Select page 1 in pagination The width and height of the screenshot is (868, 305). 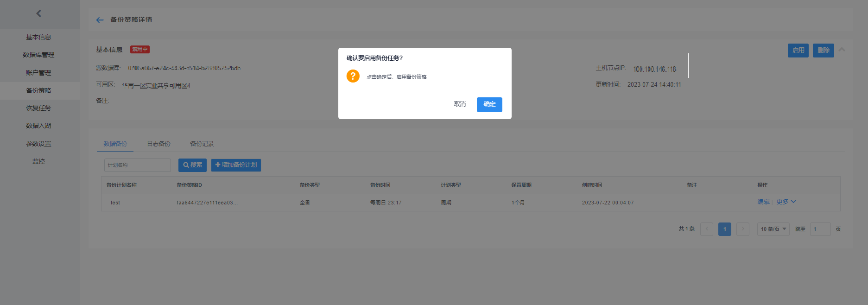point(725,229)
